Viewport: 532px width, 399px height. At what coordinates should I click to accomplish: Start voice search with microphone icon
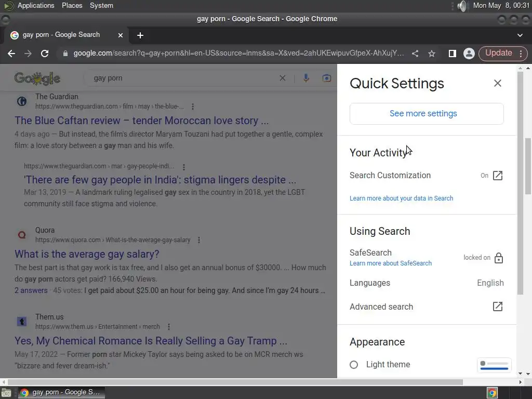(306, 78)
